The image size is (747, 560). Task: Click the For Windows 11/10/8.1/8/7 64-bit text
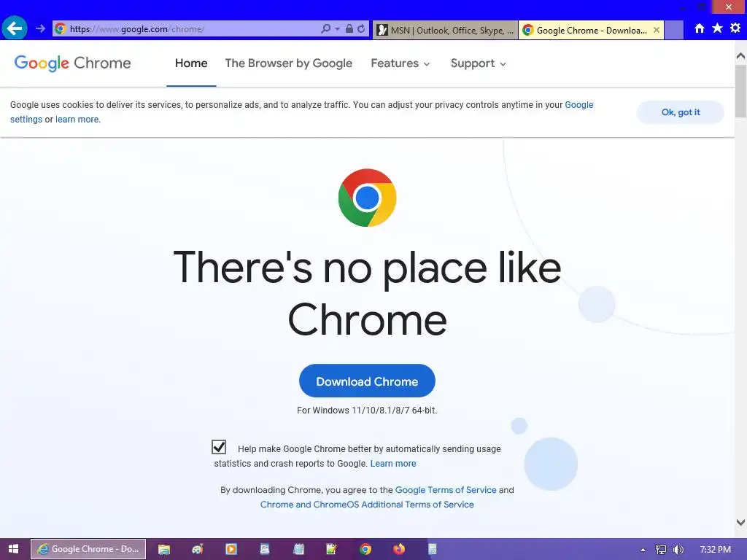pos(367,411)
